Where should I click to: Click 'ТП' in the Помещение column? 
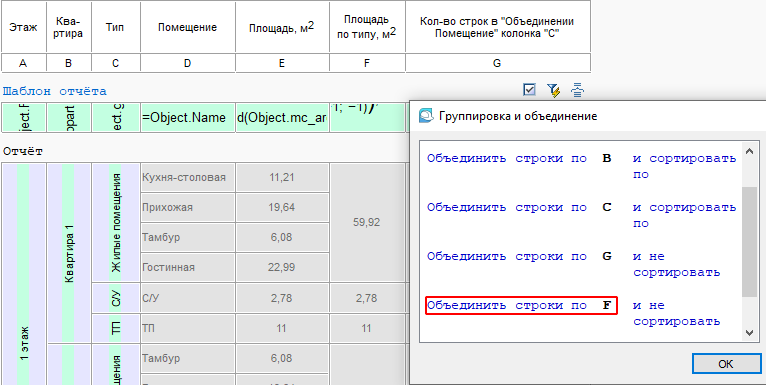click(188, 328)
